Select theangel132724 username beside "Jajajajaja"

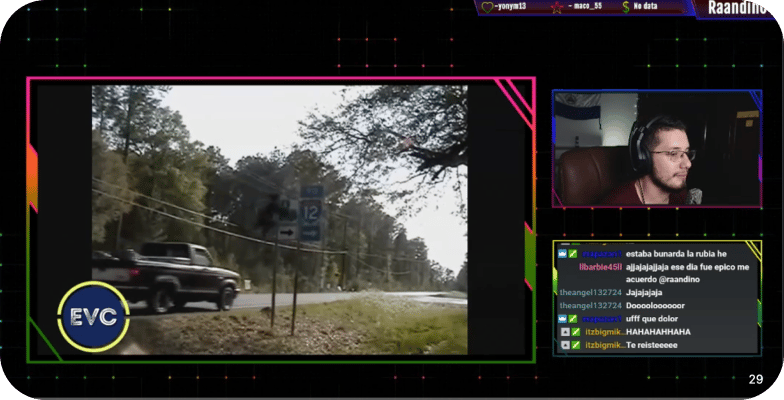[591, 292]
